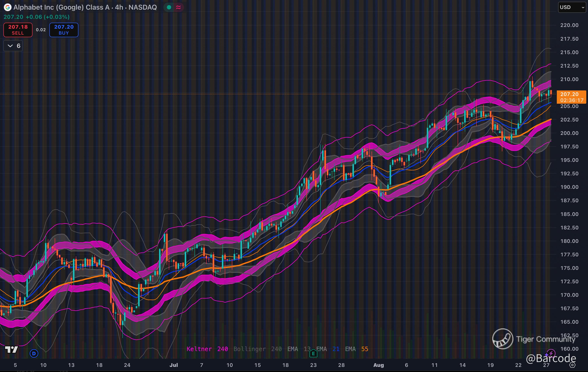Click the purple lightning bolt icon

[x=551, y=353]
